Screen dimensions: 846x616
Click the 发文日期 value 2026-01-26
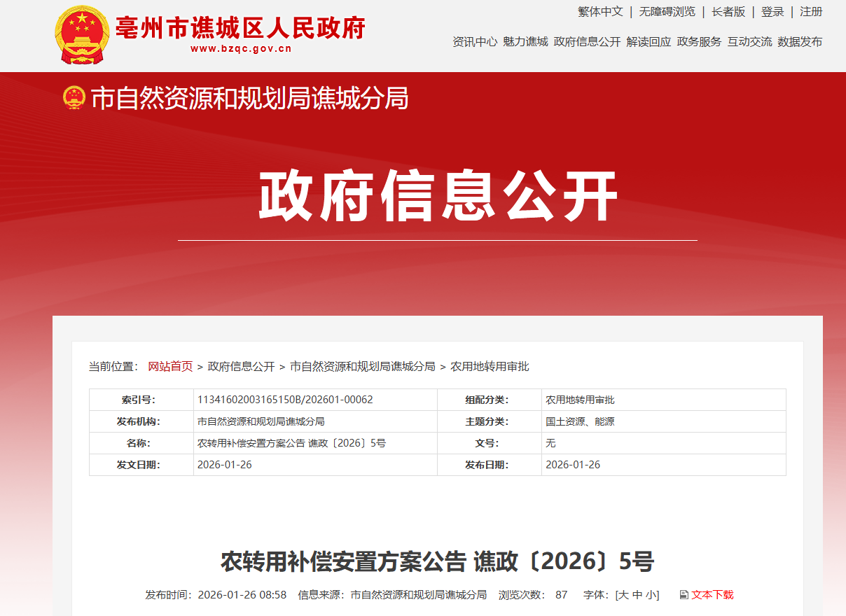point(225,465)
